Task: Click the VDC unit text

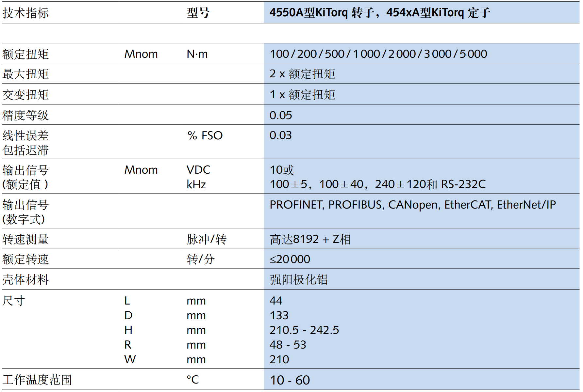Action: pyautogui.click(x=198, y=170)
